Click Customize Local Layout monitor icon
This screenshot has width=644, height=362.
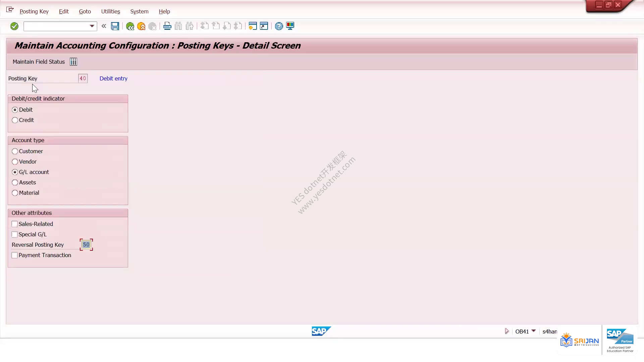tap(290, 26)
